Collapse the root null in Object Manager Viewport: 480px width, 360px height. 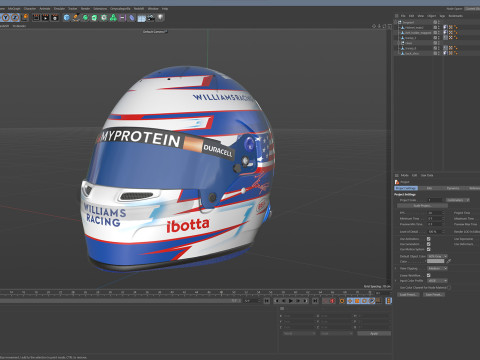pos(396,22)
